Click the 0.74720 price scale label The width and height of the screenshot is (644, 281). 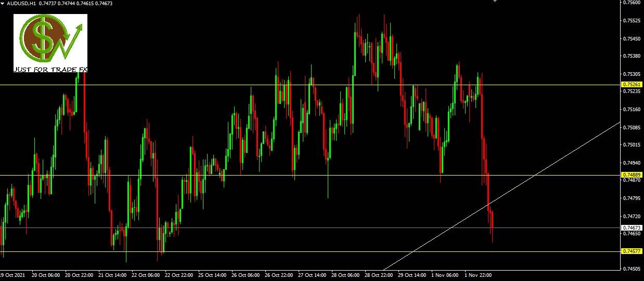632,216
